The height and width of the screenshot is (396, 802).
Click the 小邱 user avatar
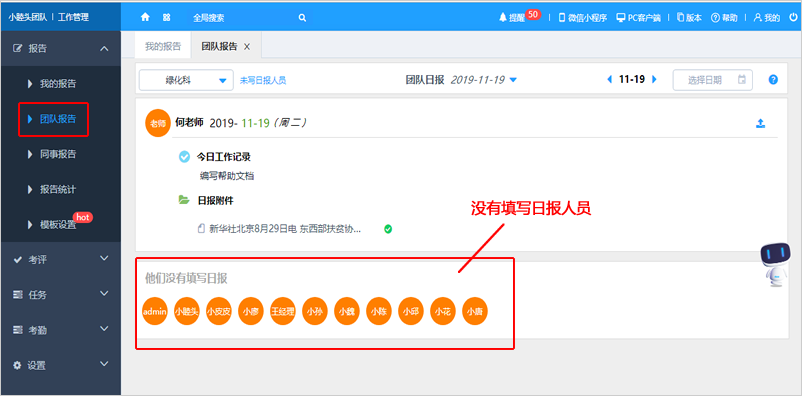pos(411,311)
